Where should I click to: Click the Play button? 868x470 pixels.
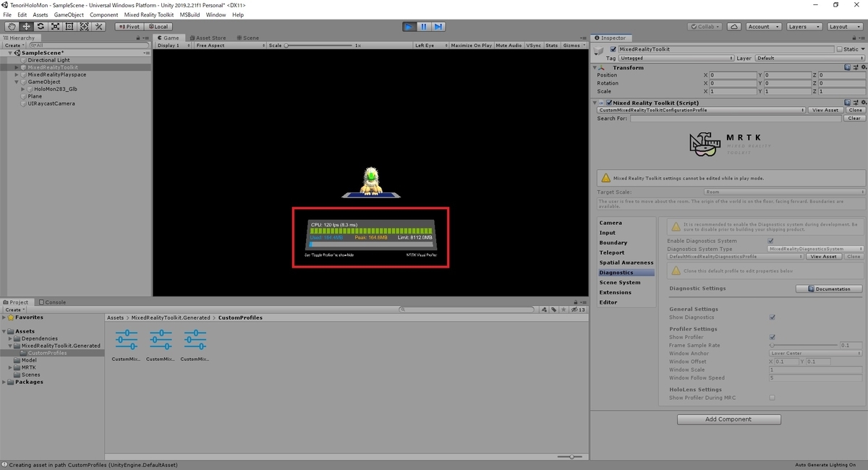[x=409, y=26]
